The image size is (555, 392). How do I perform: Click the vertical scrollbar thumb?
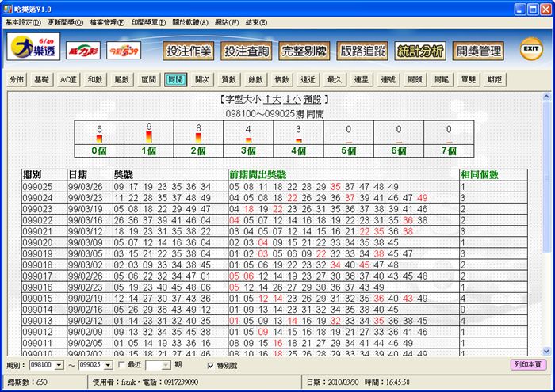546,177
